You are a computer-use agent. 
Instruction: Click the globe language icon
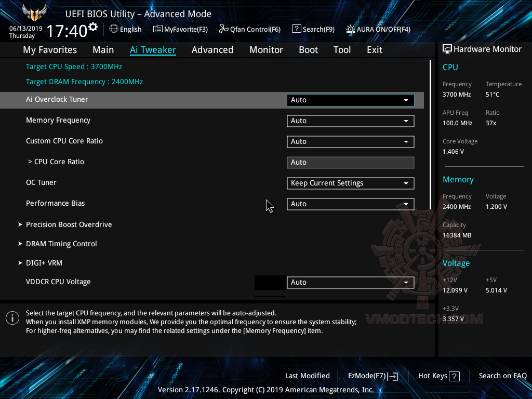114,29
